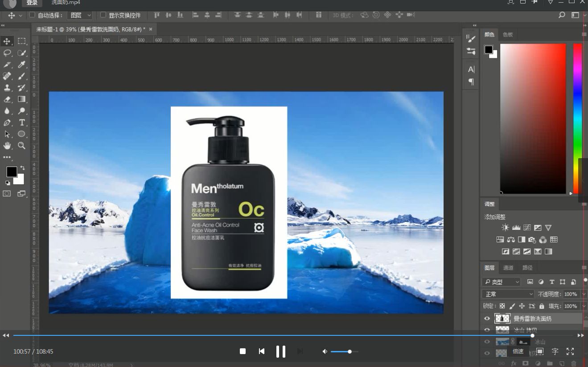The image size is (588, 367).
Task: Hide the 曼秀雷敦洗面奶 layer
Action: coord(487,318)
